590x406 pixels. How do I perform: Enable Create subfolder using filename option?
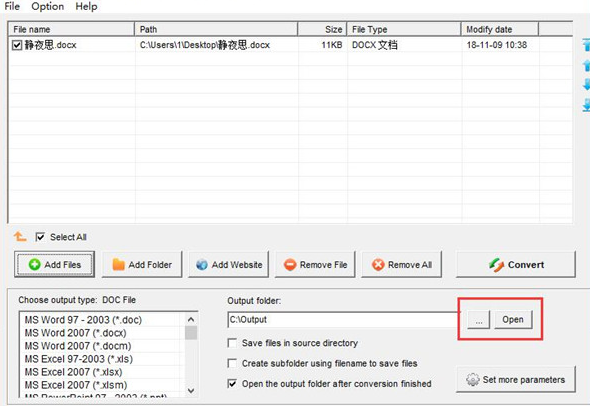[232, 363]
